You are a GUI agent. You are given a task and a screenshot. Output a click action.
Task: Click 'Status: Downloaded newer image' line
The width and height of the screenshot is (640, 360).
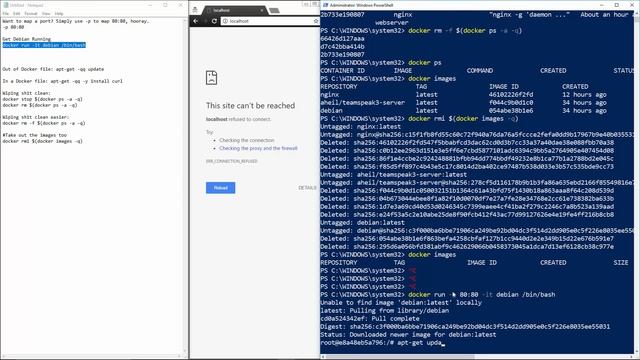pyautogui.click(x=408, y=334)
